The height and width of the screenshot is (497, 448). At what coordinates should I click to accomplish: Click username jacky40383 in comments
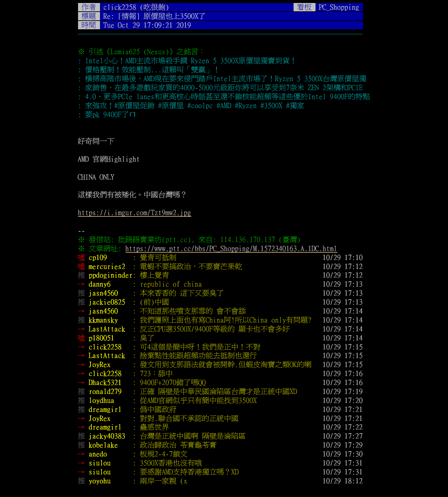pyautogui.click(x=107, y=436)
